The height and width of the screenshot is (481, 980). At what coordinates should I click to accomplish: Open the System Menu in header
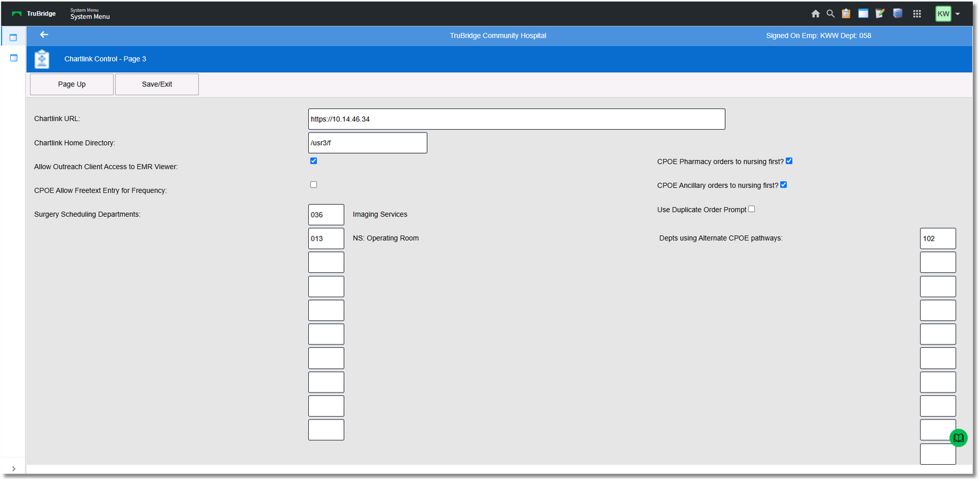90,14
